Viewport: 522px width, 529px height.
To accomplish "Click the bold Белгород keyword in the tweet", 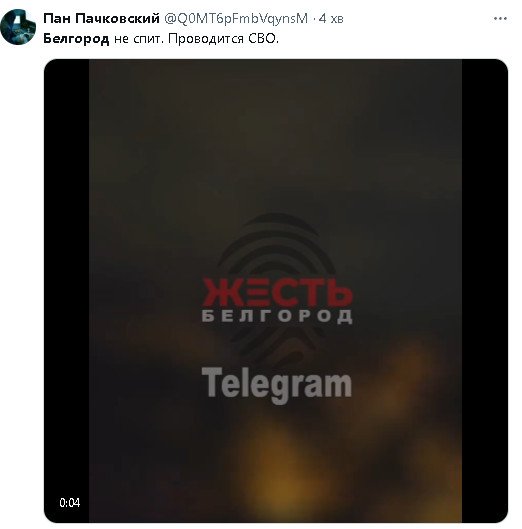I will (x=76, y=39).
